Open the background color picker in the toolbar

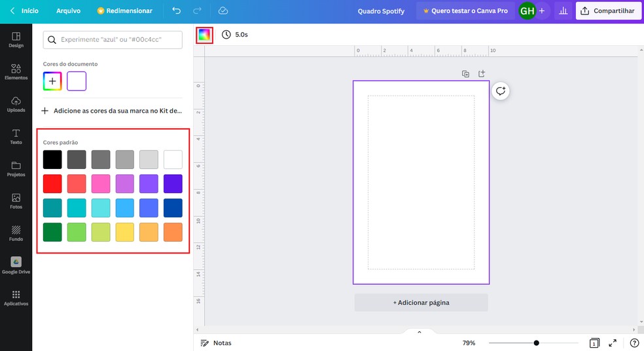tap(204, 35)
